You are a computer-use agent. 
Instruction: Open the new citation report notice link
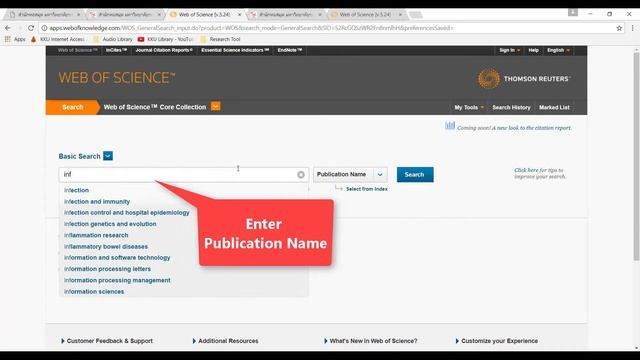pos(514,128)
